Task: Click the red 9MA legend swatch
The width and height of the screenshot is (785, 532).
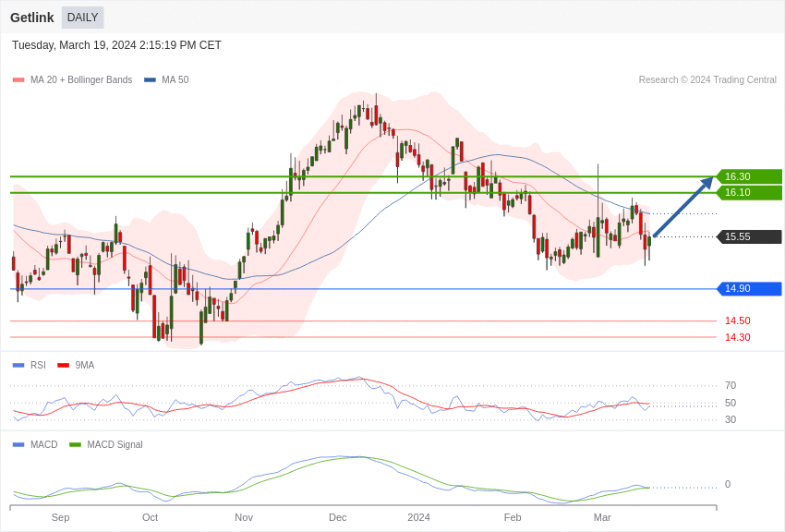Action: coord(63,366)
